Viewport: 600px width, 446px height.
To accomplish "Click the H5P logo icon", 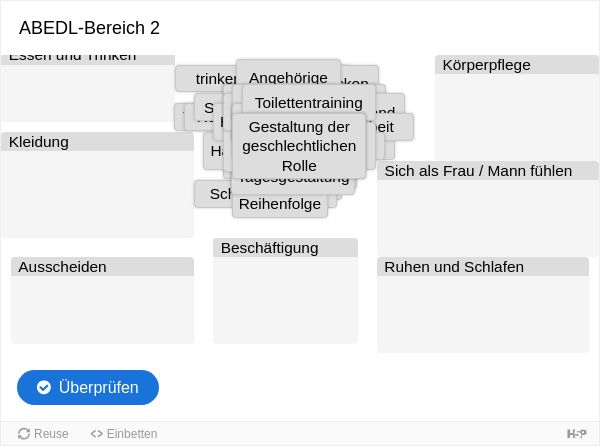I will pyautogui.click(x=576, y=434).
